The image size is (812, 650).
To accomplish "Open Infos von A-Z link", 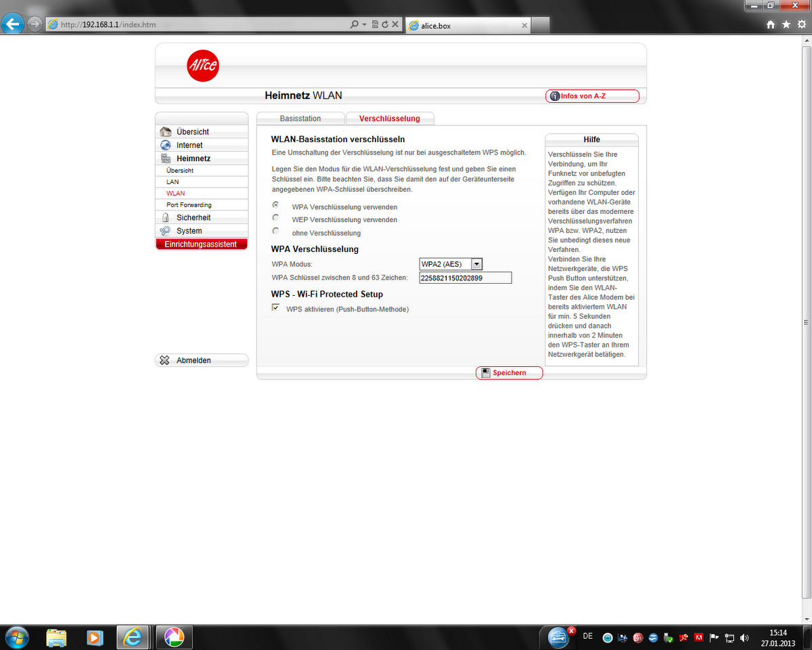I will point(592,96).
